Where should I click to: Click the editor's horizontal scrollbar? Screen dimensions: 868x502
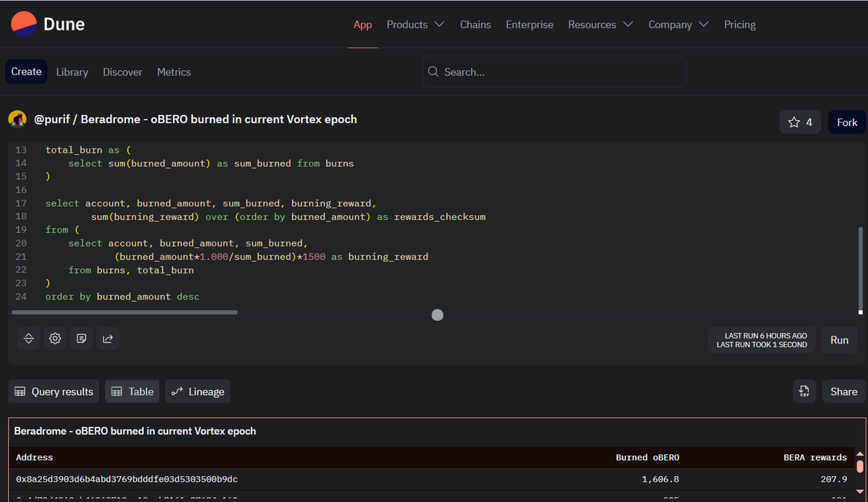[124, 312]
